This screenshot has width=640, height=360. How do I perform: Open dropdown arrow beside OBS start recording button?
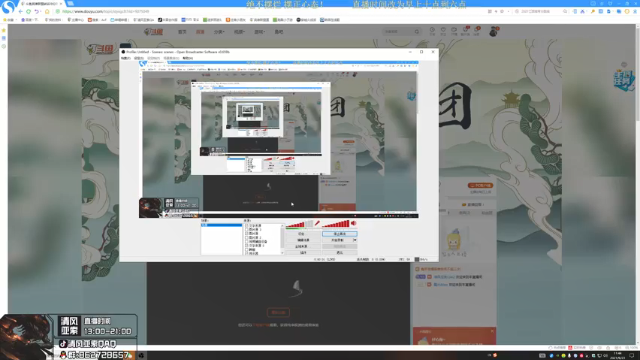tap(355, 240)
